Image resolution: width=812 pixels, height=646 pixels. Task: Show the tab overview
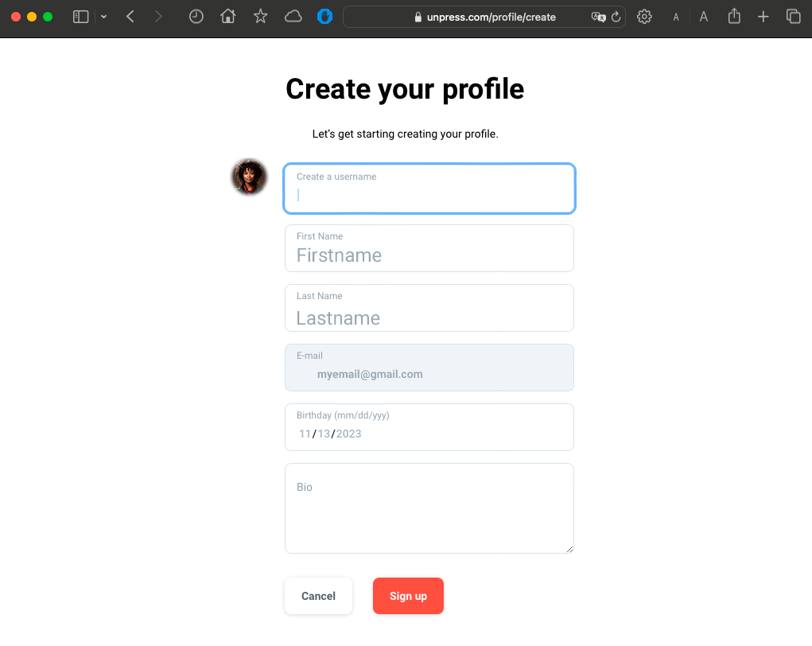(x=792, y=16)
